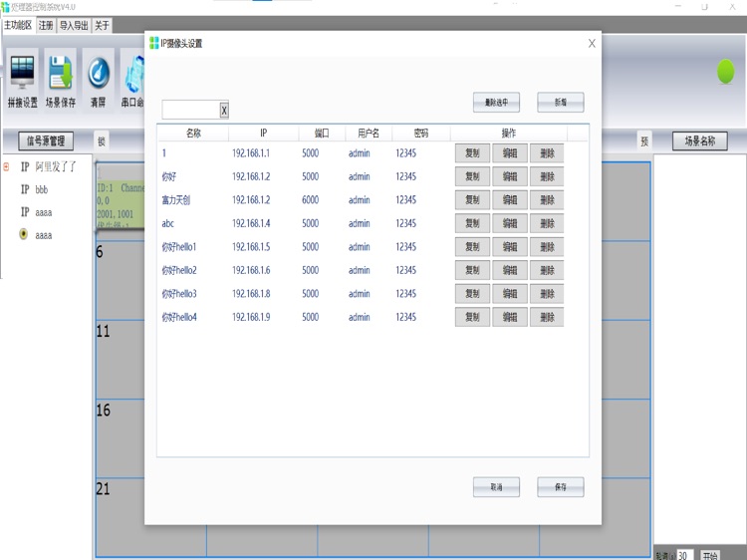Click the 场景名称 button
The image size is (747, 560).
(x=700, y=140)
